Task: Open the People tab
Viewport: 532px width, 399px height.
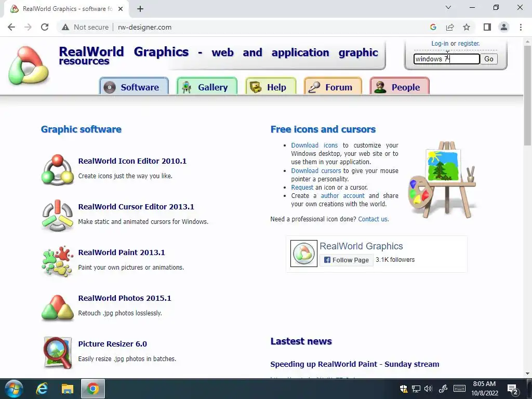Action: (x=400, y=86)
